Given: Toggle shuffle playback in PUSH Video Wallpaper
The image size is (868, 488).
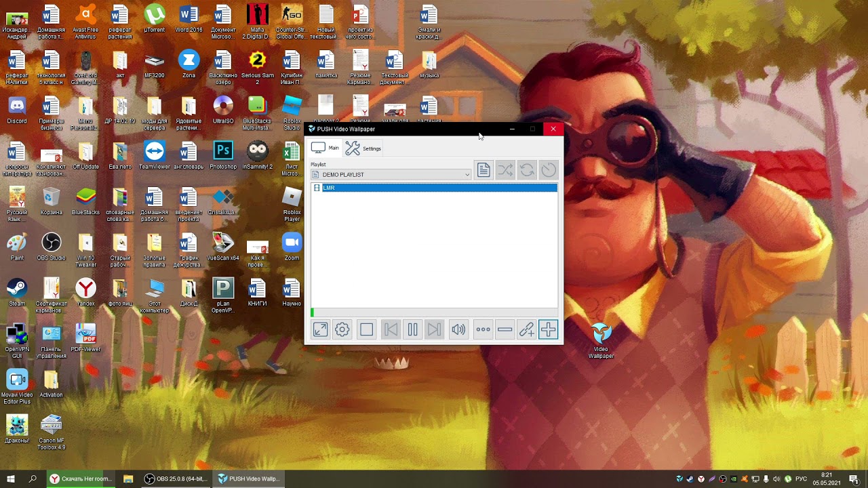Looking at the screenshot, I should pos(505,170).
